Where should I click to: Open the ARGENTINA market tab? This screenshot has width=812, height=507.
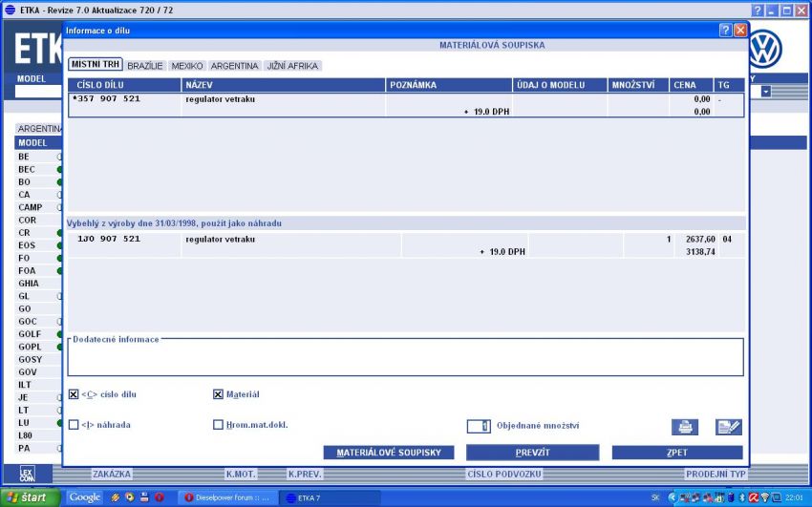[235, 66]
